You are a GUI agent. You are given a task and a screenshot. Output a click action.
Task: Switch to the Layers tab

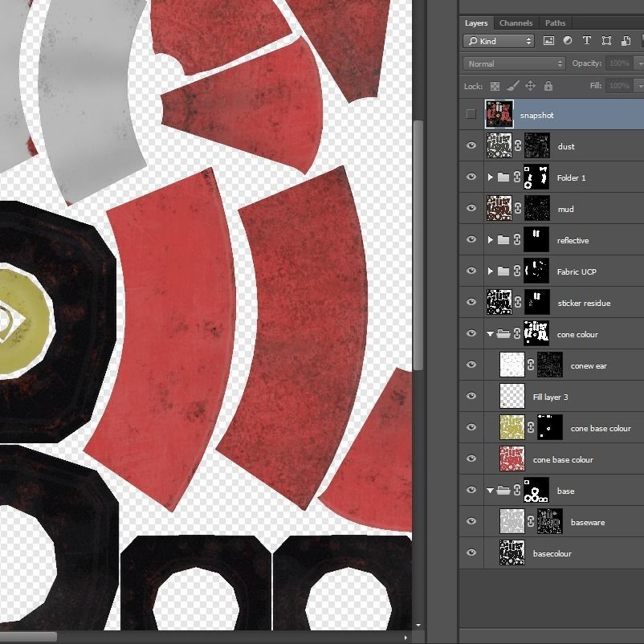pos(476,23)
